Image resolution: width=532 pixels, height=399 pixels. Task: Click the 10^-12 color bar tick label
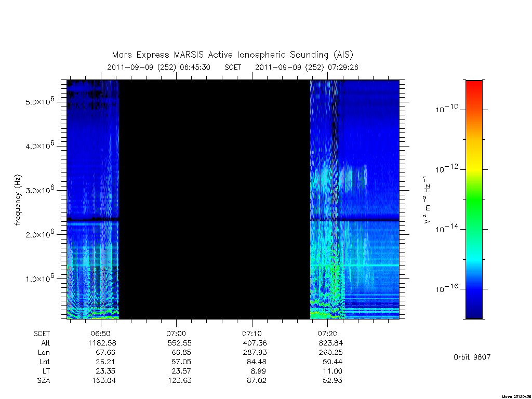(x=447, y=169)
